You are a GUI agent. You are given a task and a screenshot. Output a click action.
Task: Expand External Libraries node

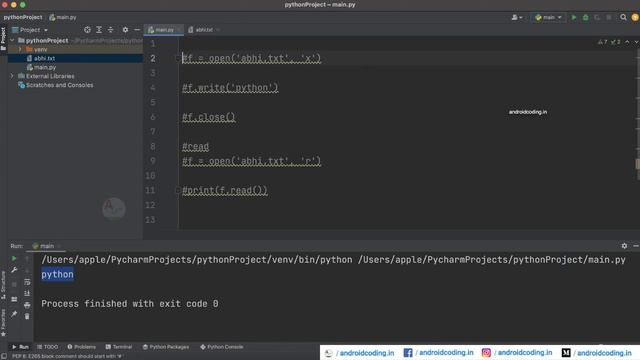12,76
